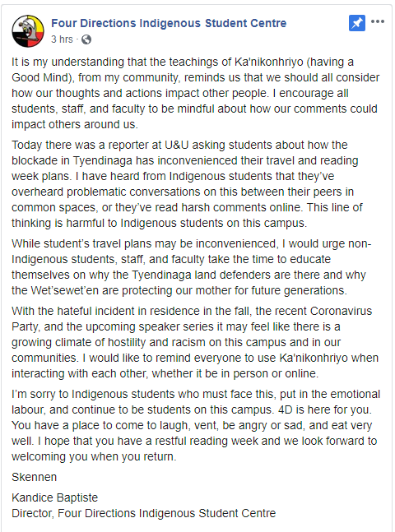Screen dimensions: 395x532
Task: Click the pinned post pushpin icon
Action: click(357, 23)
